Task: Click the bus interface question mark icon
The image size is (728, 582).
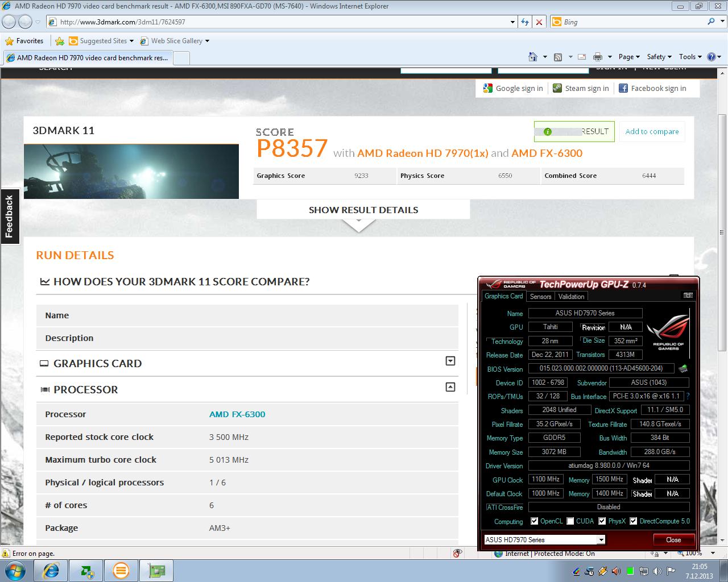Action: click(688, 396)
